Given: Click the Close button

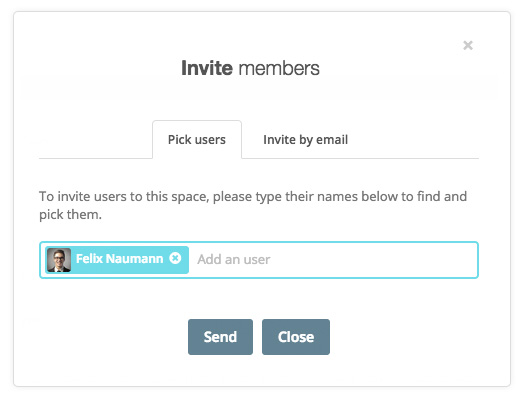Looking at the screenshot, I should 296,337.
